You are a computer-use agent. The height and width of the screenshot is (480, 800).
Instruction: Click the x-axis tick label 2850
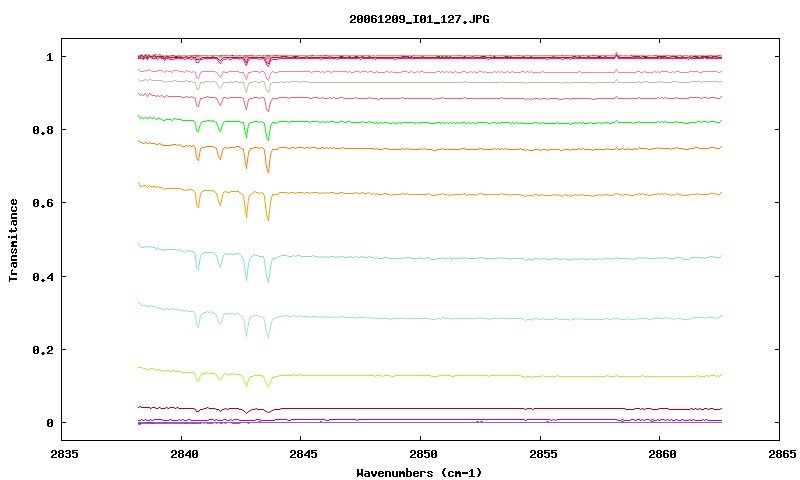[x=423, y=454]
